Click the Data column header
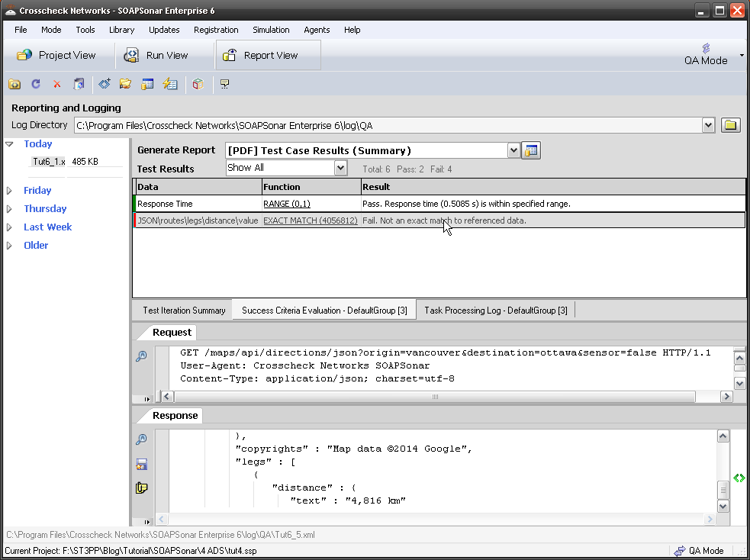Image resolution: width=750 pixels, height=560 pixels. (x=199, y=187)
